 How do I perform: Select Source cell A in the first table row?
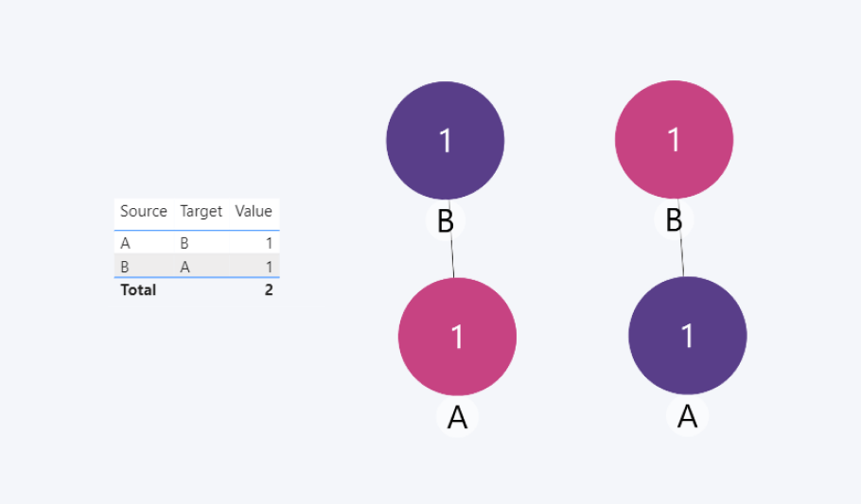[x=125, y=243]
